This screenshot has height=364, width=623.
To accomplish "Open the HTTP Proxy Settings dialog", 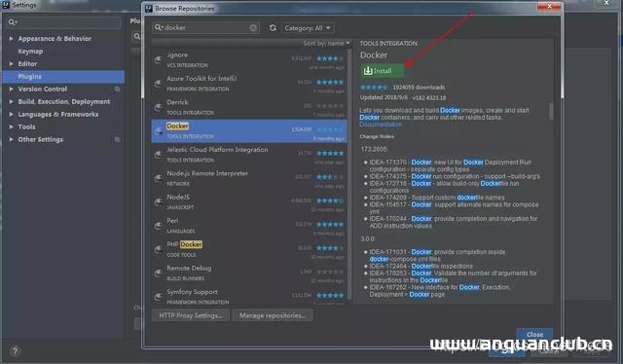I will (x=191, y=315).
